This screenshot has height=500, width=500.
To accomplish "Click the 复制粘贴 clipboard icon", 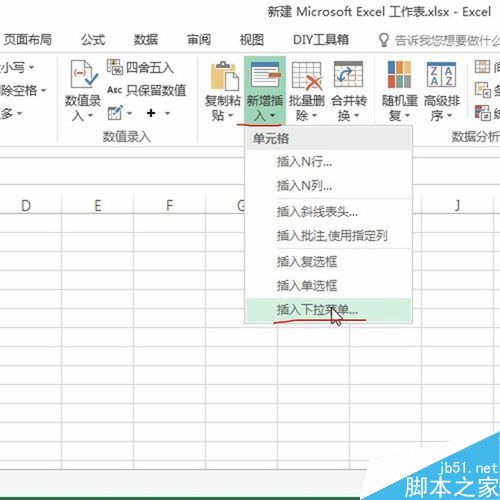I will pos(224,76).
